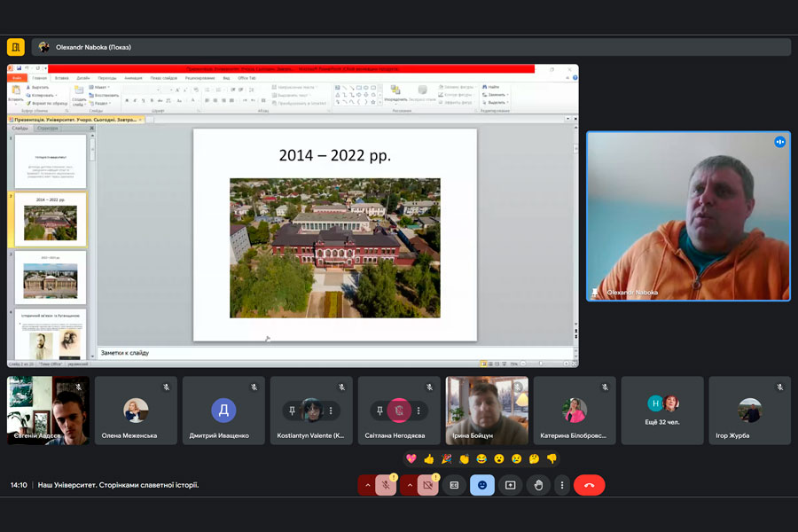Raise hand using the hand icon
Viewport: 798px width, 532px height.
coord(538,485)
